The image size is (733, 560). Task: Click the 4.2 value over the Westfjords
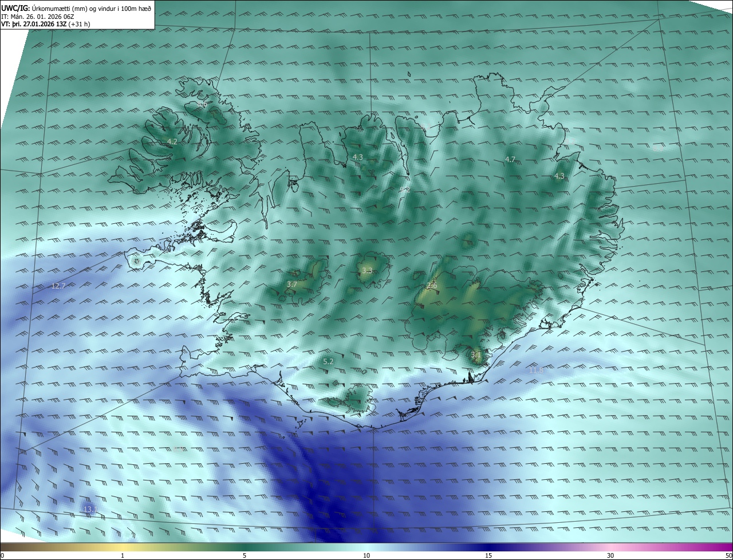point(172,141)
